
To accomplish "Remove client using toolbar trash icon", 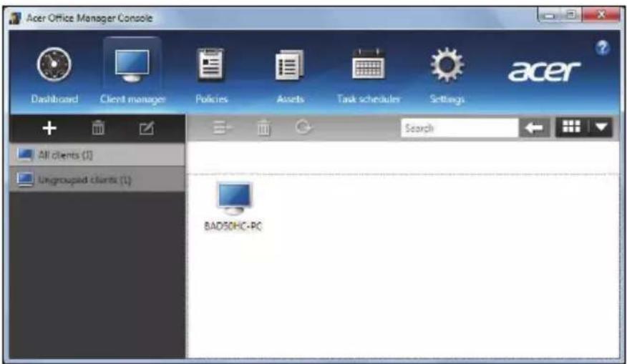I will click(x=263, y=128).
